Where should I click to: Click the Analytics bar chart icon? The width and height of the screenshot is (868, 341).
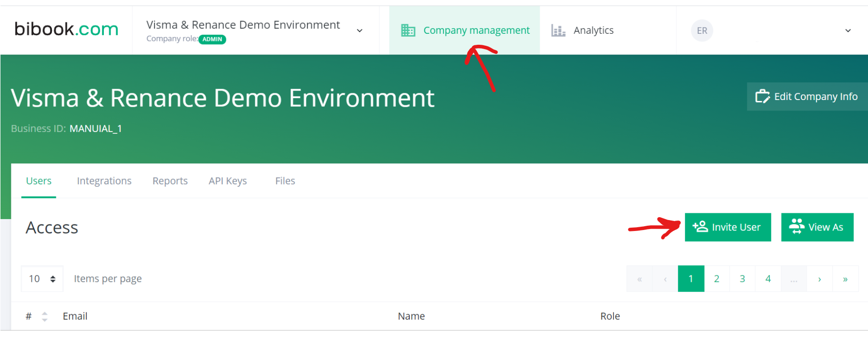pos(558,30)
